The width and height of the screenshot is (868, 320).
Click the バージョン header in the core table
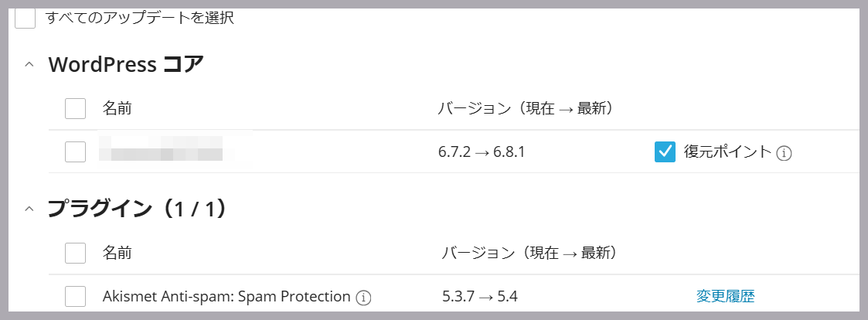pos(526,108)
